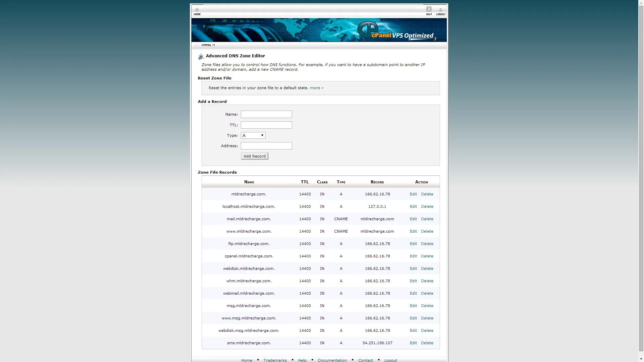The height and width of the screenshot is (362, 644).
Task: Open the Trademarks footer link
Action: 275,360
